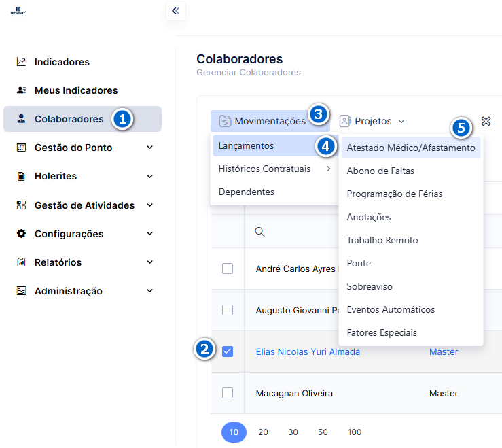502x448 pixels.
Task: Click the Relatórios report icon
Action: coord(21,262)
